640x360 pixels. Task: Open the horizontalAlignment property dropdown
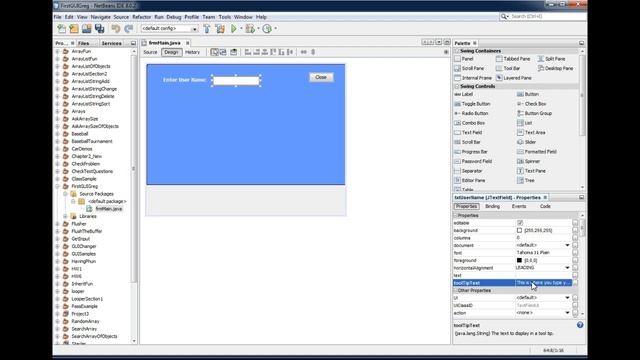[567, 268]
